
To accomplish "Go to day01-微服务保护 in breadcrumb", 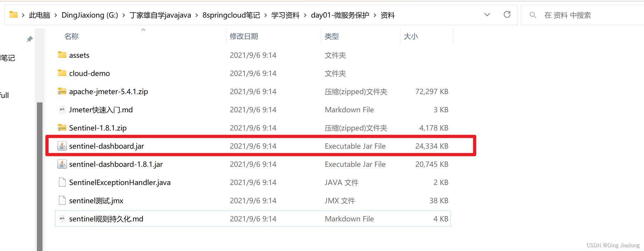I will coord(340,15).
